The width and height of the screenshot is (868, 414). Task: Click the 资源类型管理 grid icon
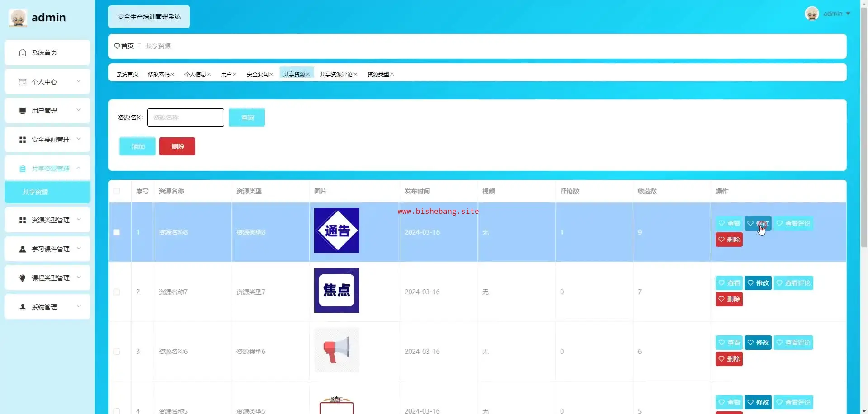(23, 220)
